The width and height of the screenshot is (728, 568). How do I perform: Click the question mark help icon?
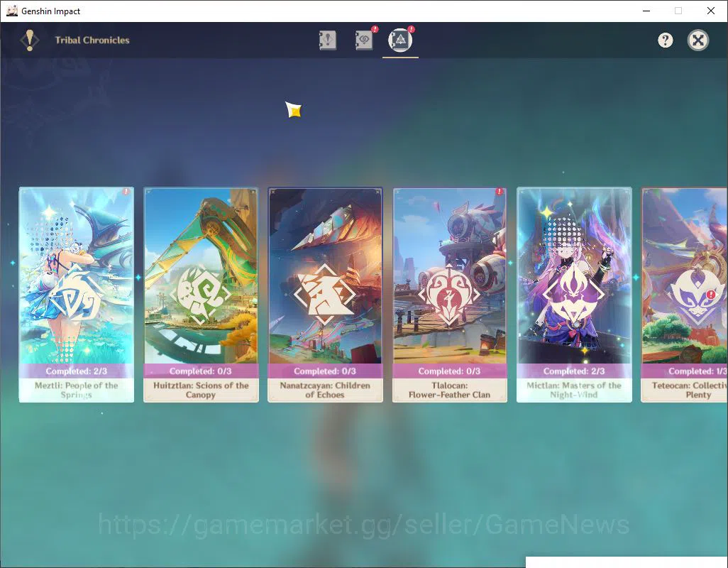coord(666,40)
